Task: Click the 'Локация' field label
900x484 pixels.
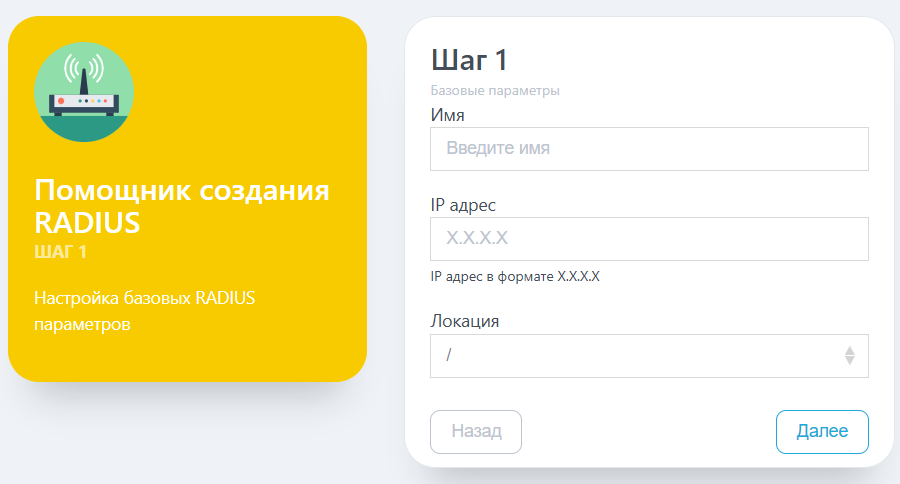Action: [x=464, y=321]
